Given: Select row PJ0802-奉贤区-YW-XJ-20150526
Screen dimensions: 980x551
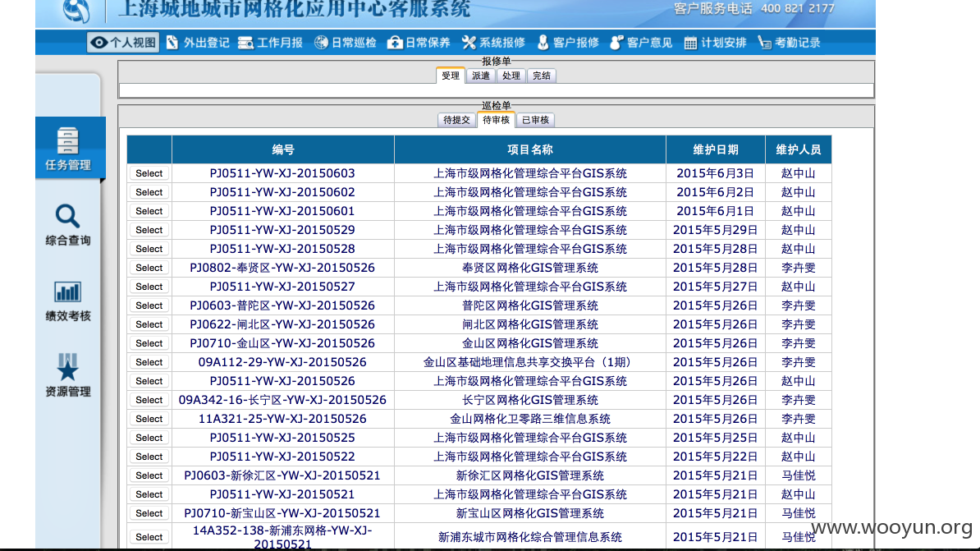Looking at the screenshot, I should point(149,268).
